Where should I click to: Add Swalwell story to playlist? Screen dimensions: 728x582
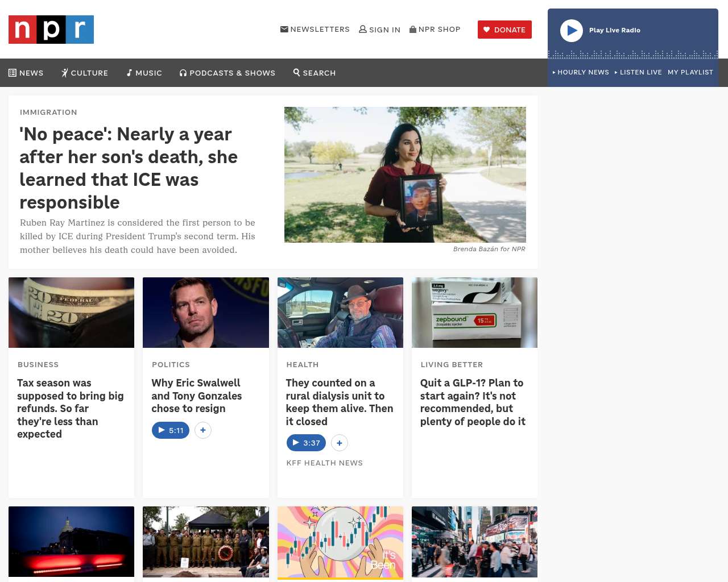[x=203, y=430]
